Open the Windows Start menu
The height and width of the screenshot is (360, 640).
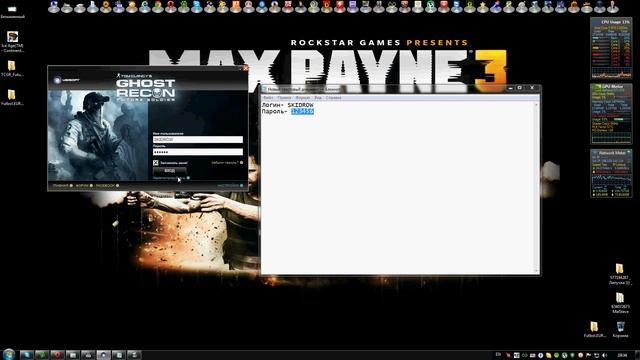click(x=9, y=354)
